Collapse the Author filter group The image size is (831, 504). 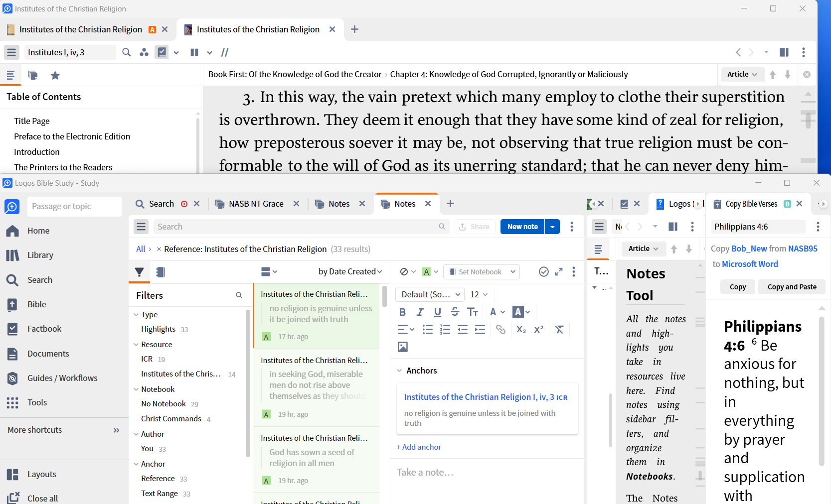(x=136, y=434)
